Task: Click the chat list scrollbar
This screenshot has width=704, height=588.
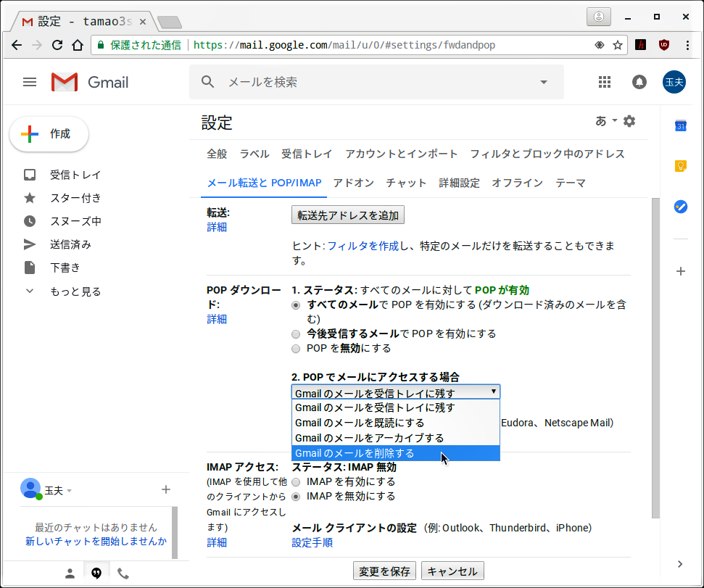Action: [x=175, y=533]
